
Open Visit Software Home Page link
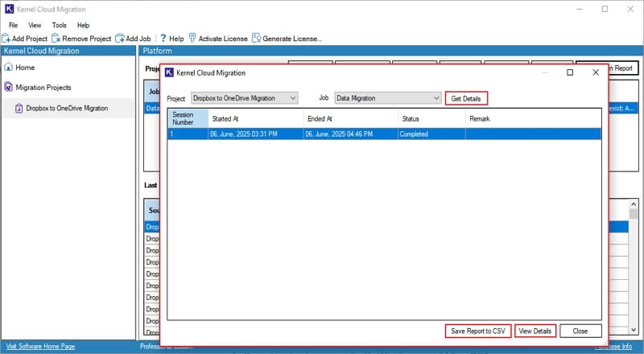(40, 346)
